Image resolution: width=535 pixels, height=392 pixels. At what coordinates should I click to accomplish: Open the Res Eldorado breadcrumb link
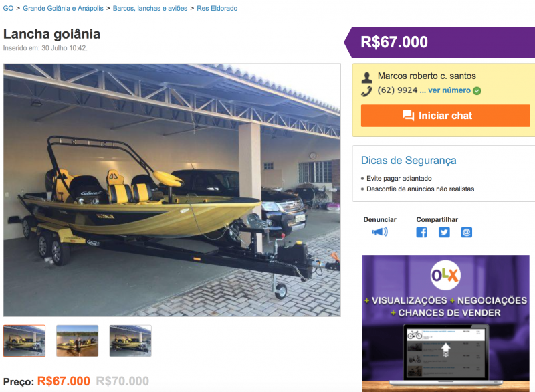(217, 8)
